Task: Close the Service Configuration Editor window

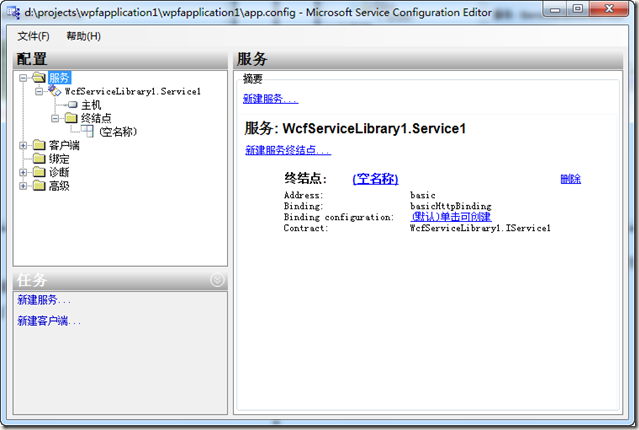Action: (x=609, y=9)
